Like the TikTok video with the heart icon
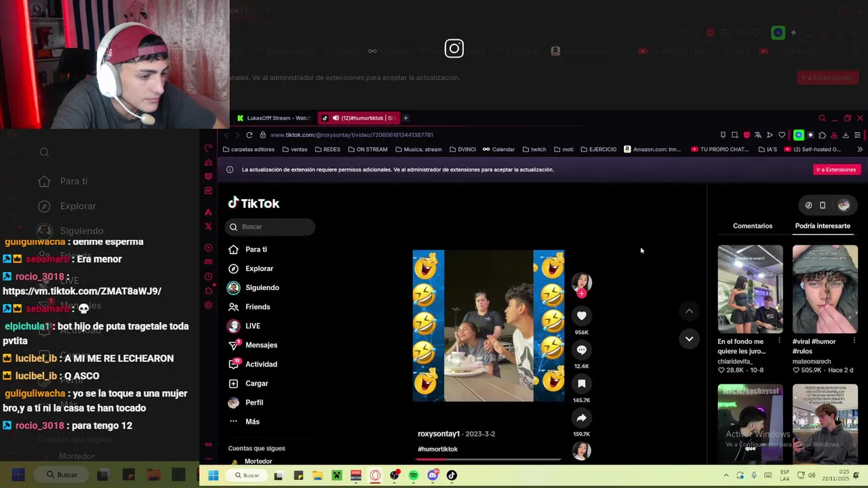This screenshot has width=868, height=488. pyautogui.click(x=581, y=316)
